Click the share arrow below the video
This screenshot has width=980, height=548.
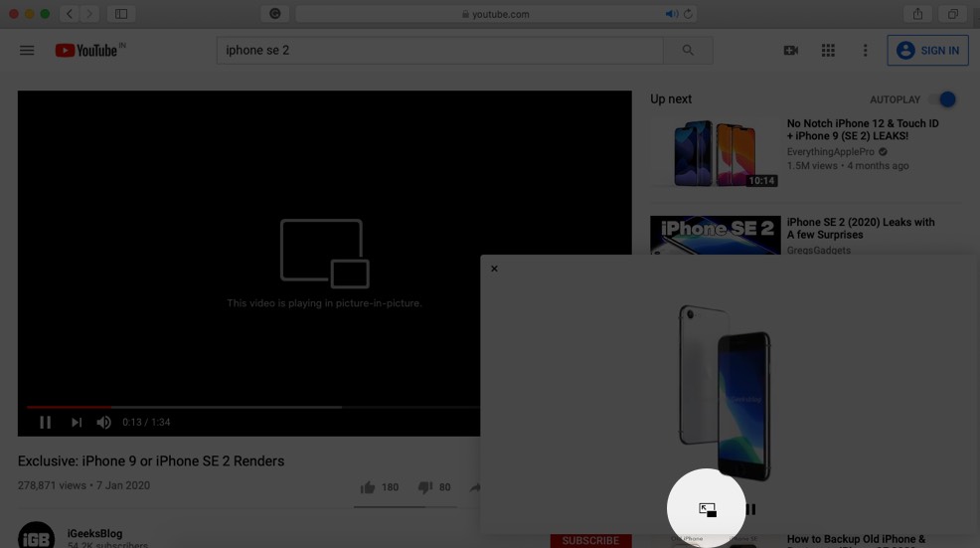[475, 487]
